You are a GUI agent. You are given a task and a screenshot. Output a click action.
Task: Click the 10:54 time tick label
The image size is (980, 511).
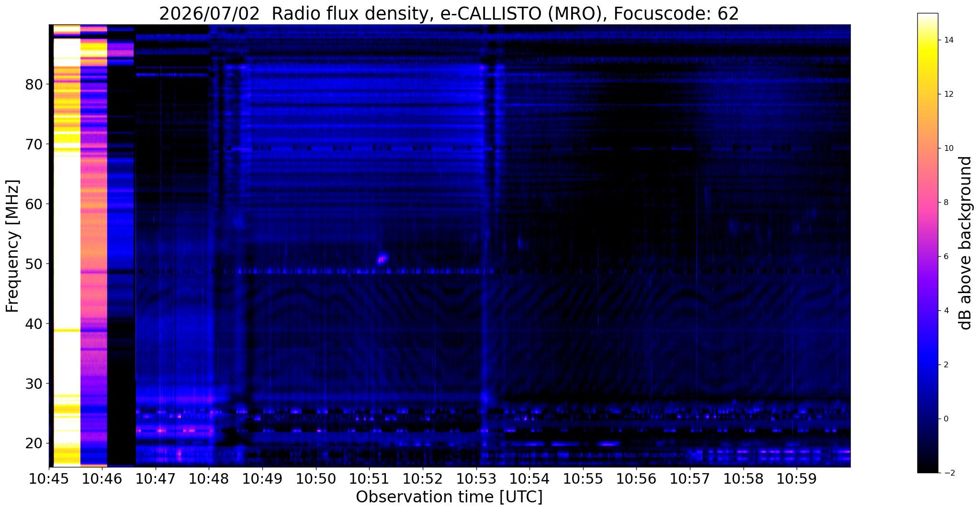click(529, 478)
